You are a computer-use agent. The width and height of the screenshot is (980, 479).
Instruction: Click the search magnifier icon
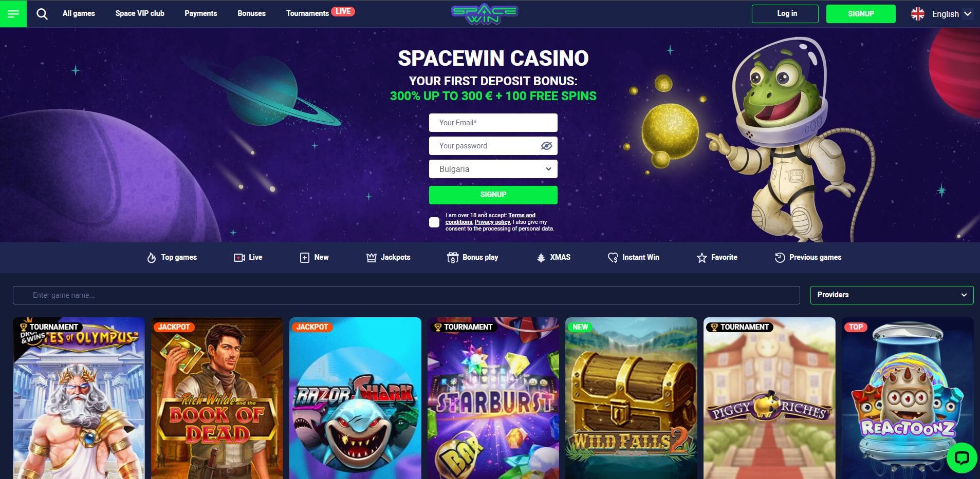point(42,14)
